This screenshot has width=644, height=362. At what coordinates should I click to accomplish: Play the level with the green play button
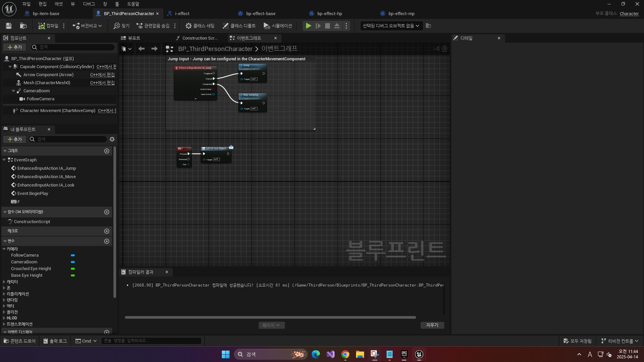308,26
